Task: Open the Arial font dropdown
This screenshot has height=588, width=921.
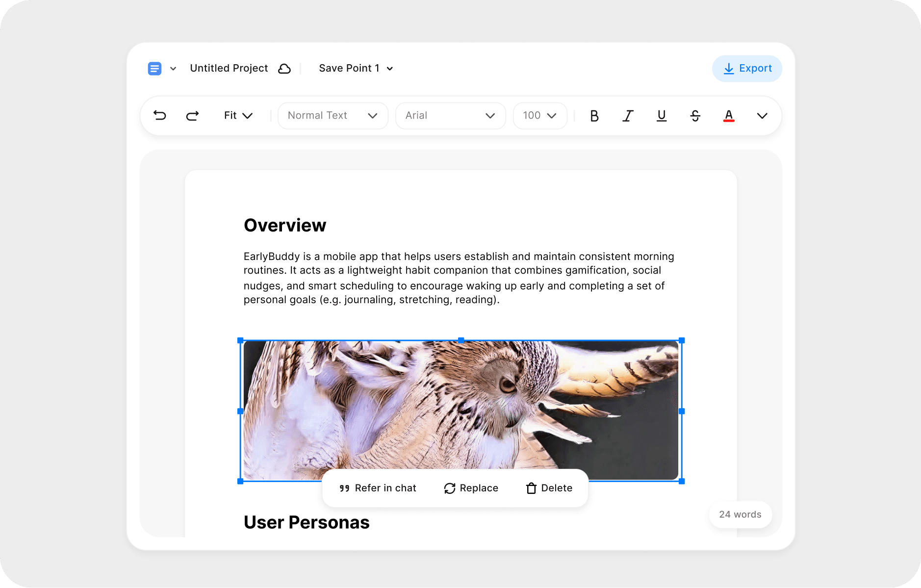Action: 450,116
